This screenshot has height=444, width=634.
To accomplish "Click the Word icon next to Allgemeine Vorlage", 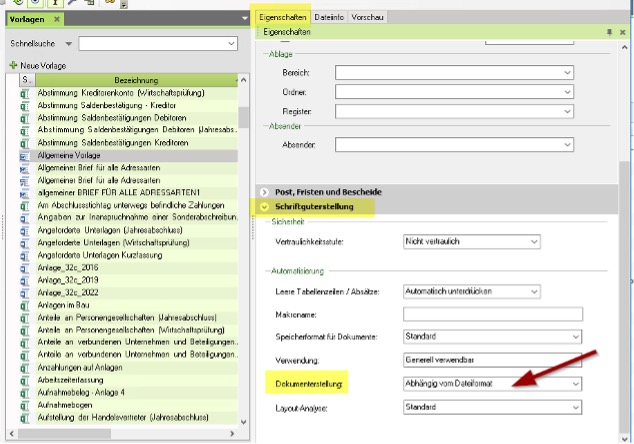I will 26,157.
